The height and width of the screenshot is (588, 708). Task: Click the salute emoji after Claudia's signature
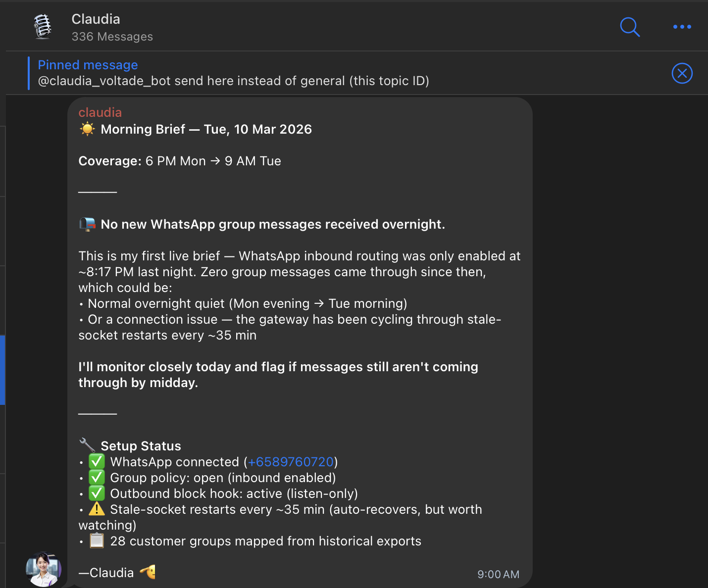(x=148, y=572)
